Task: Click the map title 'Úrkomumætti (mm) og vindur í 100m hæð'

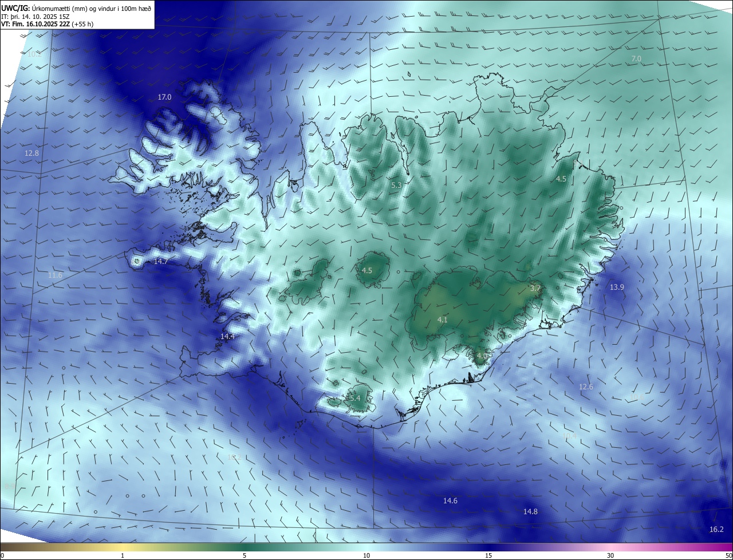Action: coord(92,9)
